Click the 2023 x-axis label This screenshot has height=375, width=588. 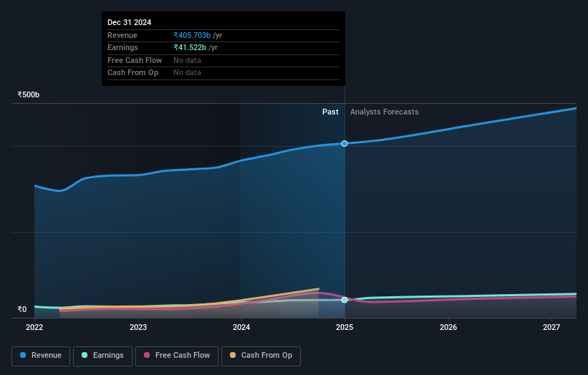point(138,327)
